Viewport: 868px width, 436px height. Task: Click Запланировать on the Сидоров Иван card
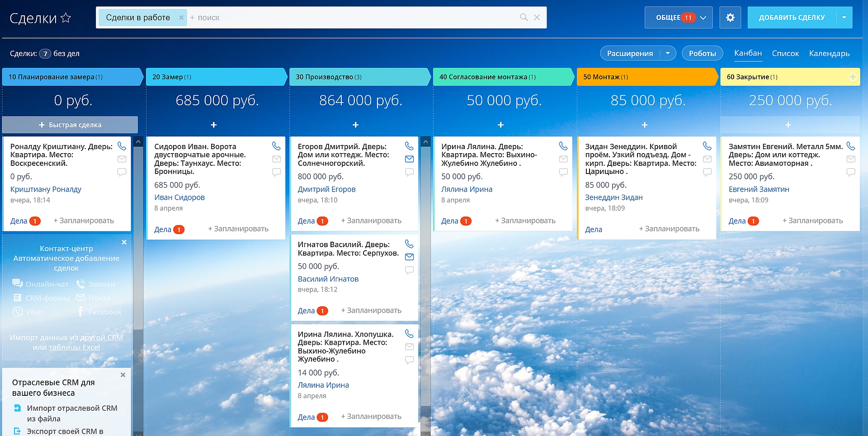click(x=238, y=229)
